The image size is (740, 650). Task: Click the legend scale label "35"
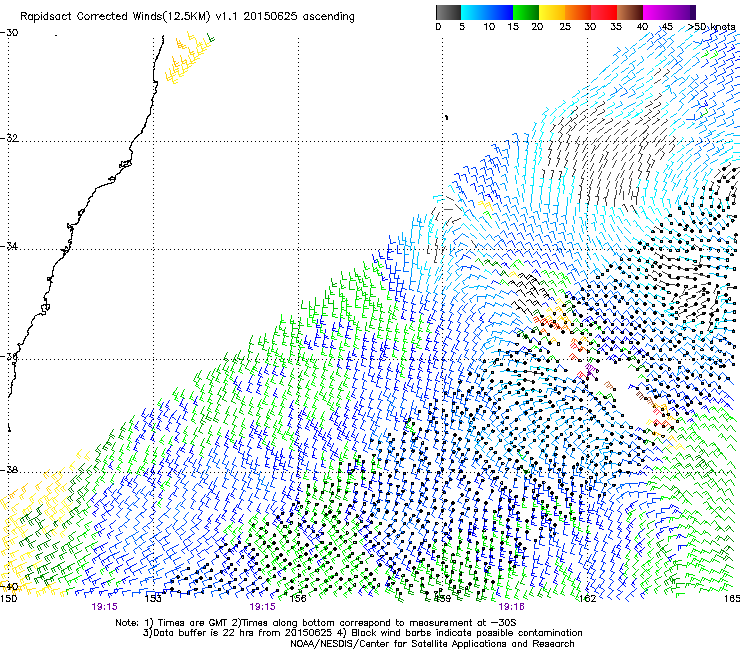(x=616, y=27)
